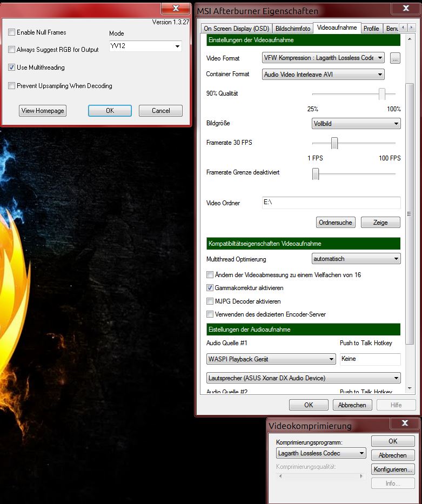Click 'Eistellungen der Audioaufnahme' header text
The height and width of the screenshot is (504, 422).
250,330
